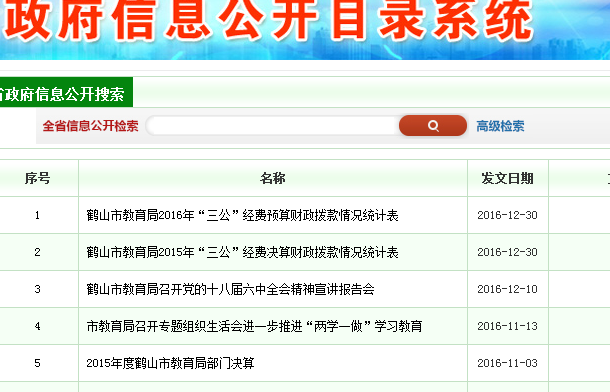Select the 省政府信息公开搜索 green tab
The image size is (610, 392).
(66, 92)
